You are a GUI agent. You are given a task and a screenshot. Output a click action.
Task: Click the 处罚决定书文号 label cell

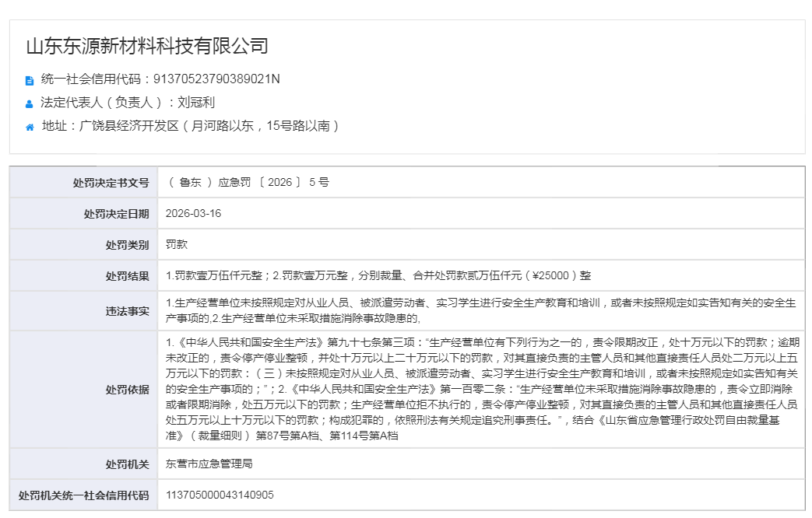coord(83,182)
